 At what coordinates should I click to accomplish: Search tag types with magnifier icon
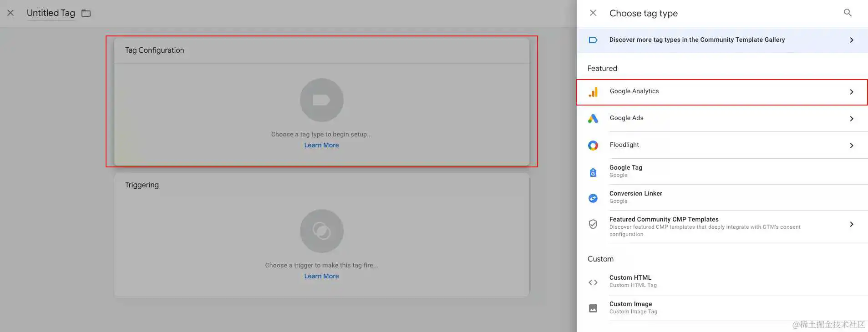(x=848, y=13)
